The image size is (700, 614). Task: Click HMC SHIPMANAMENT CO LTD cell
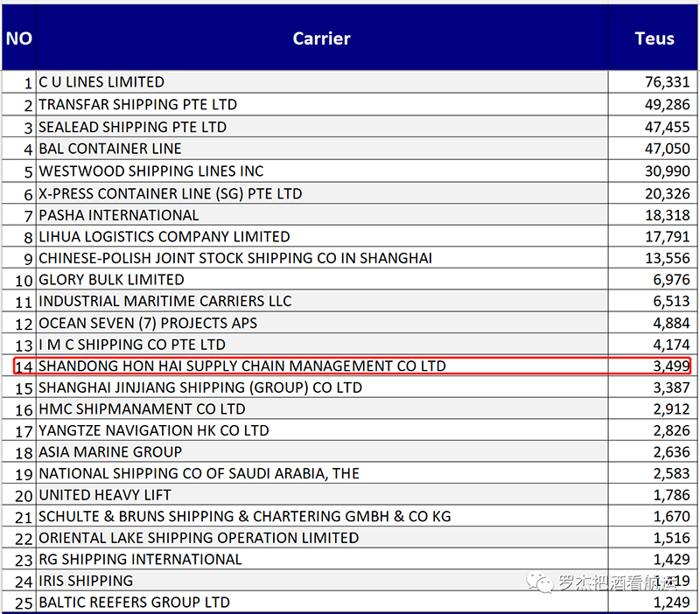click(322, 408)
